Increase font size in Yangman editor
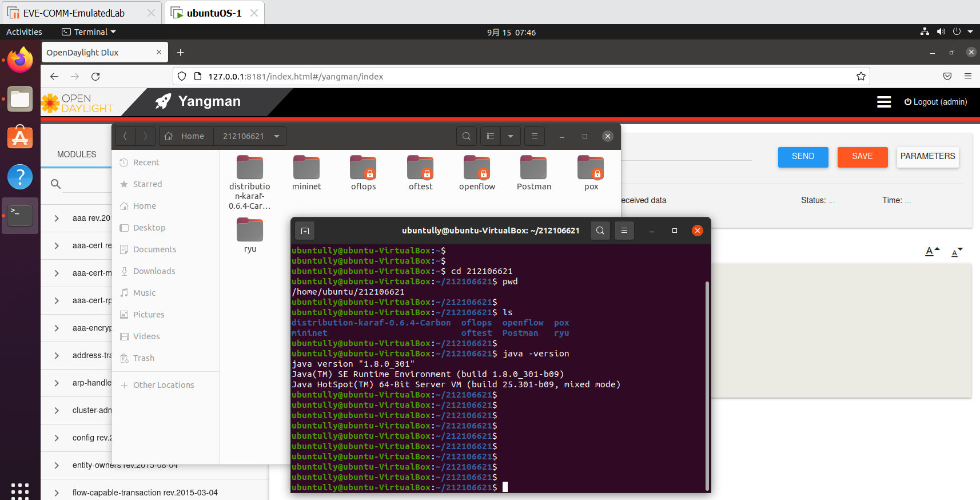This screenshot has height=500, width=980. 933,252
